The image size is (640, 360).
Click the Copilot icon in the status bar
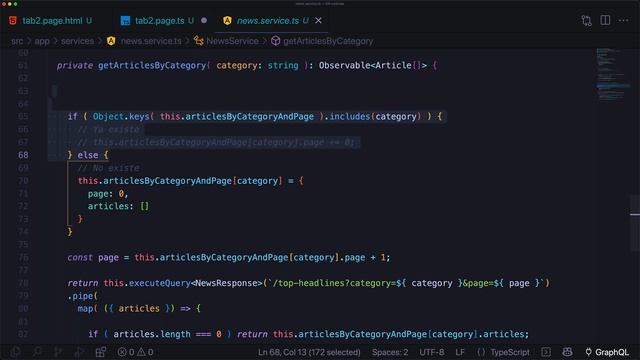coord(567,352)
